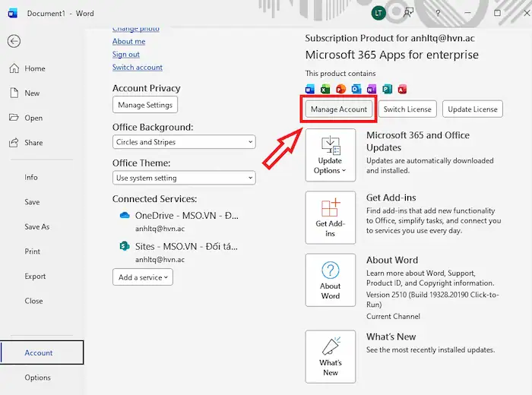Click the Manage Account button
The image size is (532, 395).
point(338,109)
